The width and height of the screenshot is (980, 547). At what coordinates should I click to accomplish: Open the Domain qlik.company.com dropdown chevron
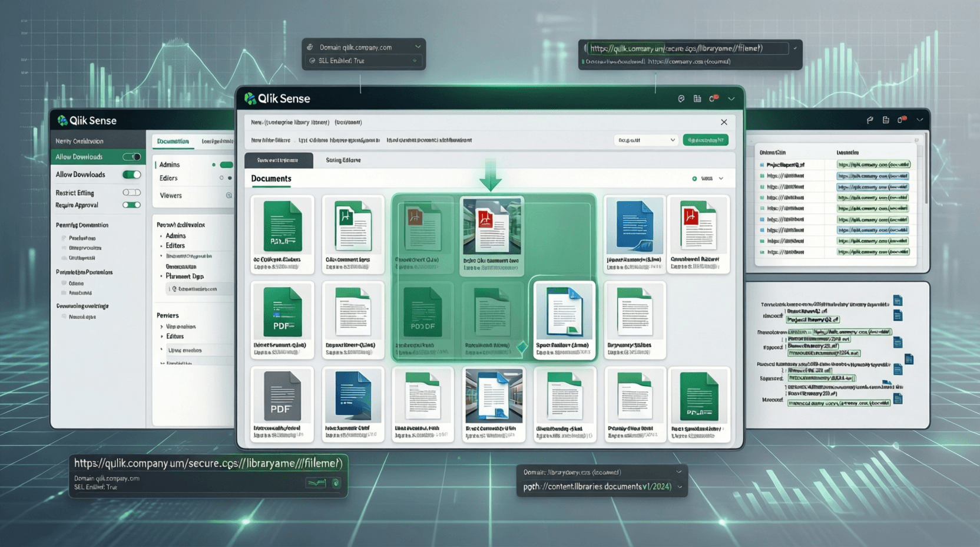(418, 47)
